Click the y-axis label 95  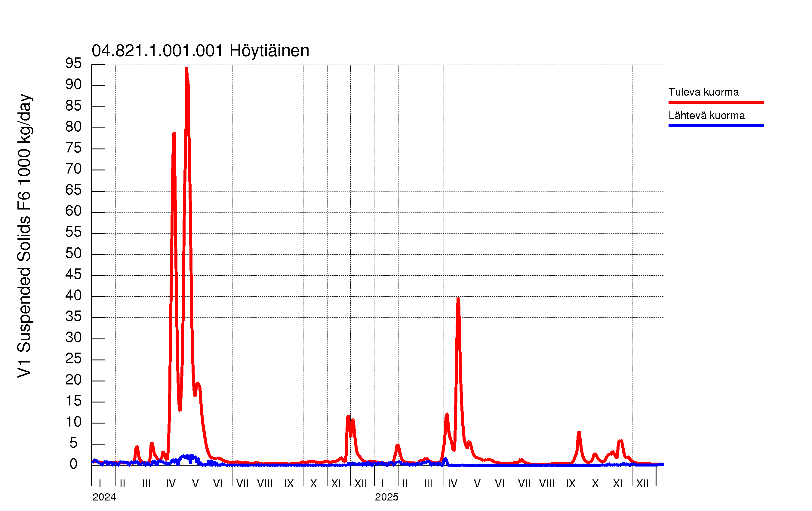coord(73,63)
